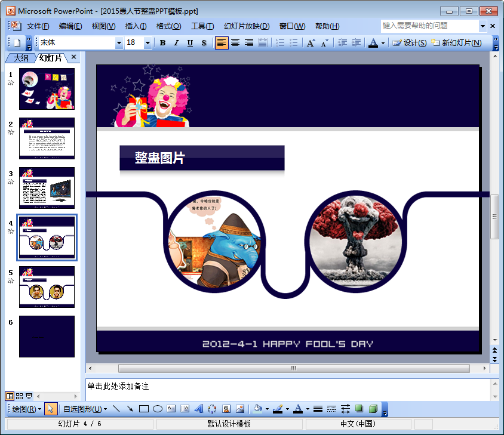
Task: Expand help question history dropdown
Action: point(483,26)
